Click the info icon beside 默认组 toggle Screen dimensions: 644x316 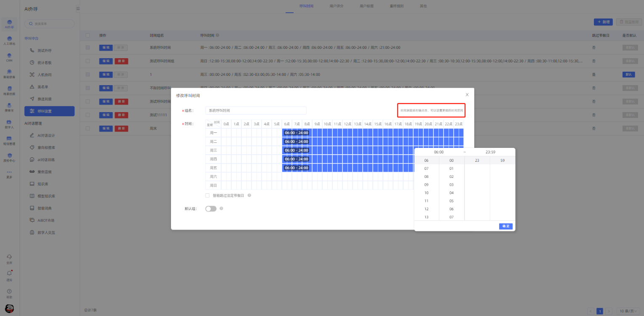click(x=222, y=209)
